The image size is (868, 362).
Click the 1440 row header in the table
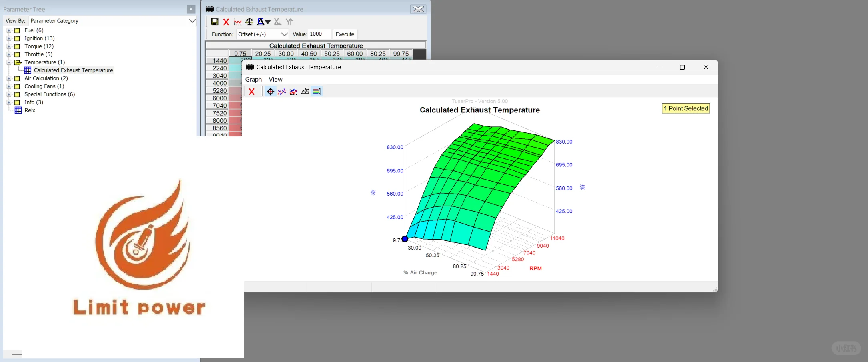(217, 61)
